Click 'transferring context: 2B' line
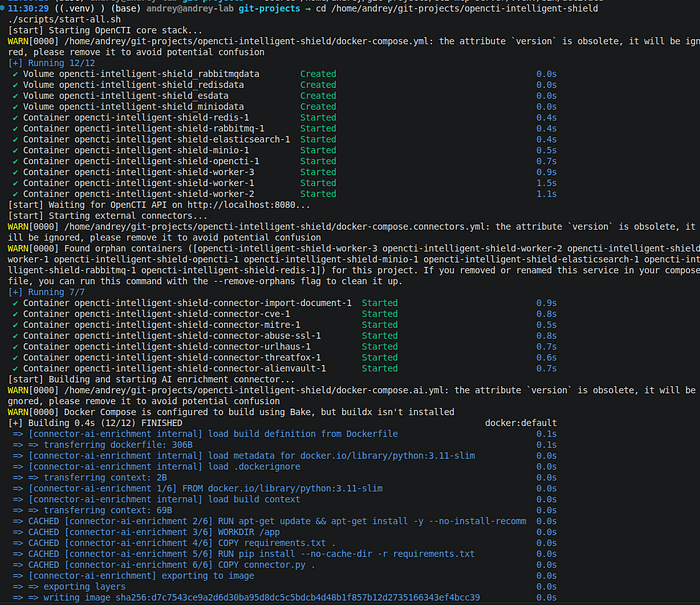700x605 pixels. coord(284,478)
